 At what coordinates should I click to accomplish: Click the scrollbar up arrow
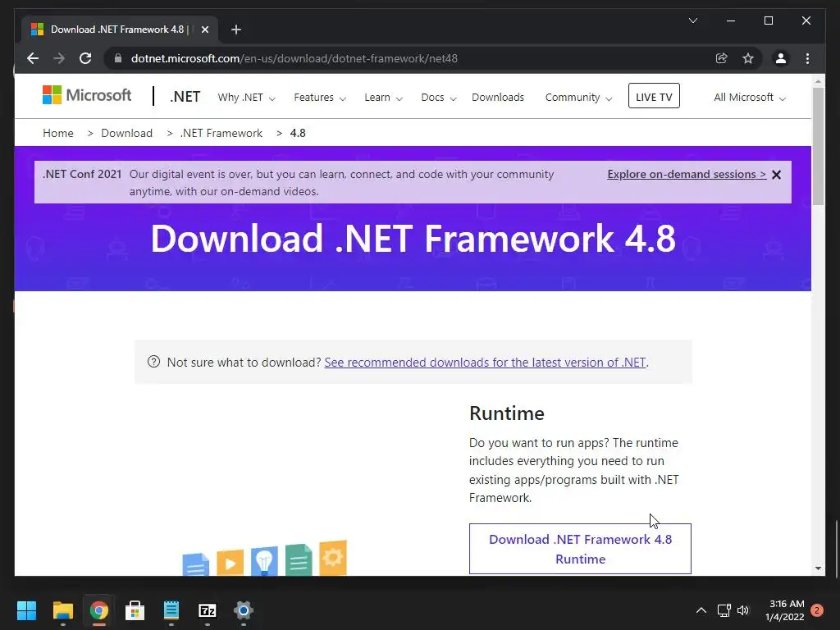[x=818, y=81]
